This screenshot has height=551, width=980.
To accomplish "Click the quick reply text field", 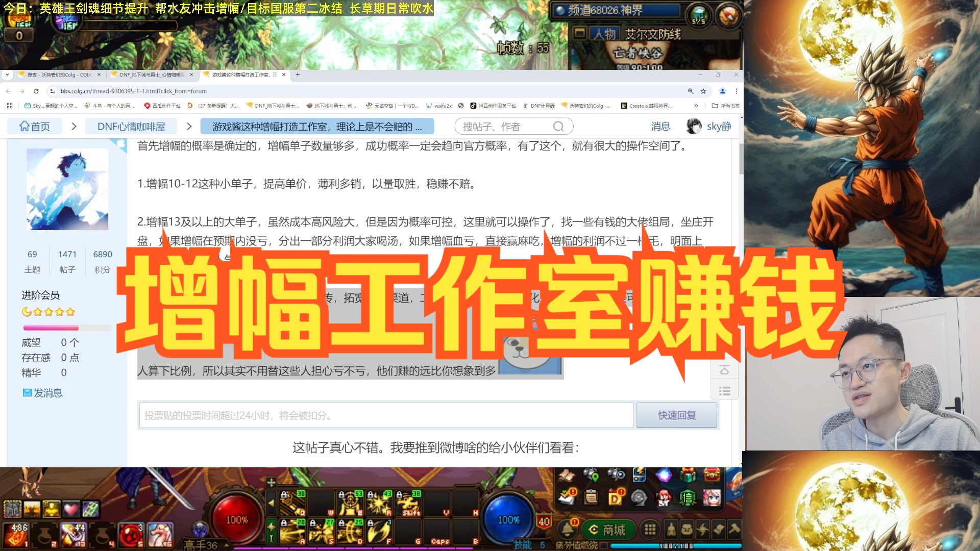I will [386, 415].
